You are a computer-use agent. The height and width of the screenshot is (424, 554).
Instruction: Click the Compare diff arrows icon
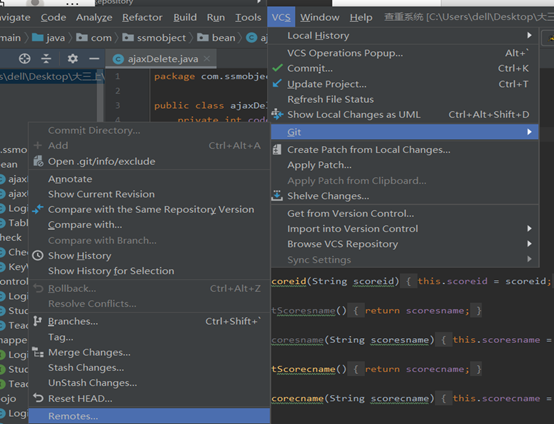(38, 209)
